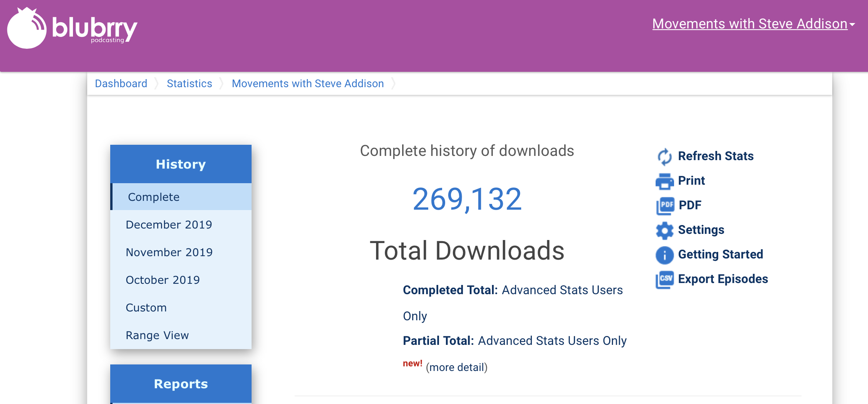Click the Settings gear icon
868x404 pixels.
(x=664, y=230)
